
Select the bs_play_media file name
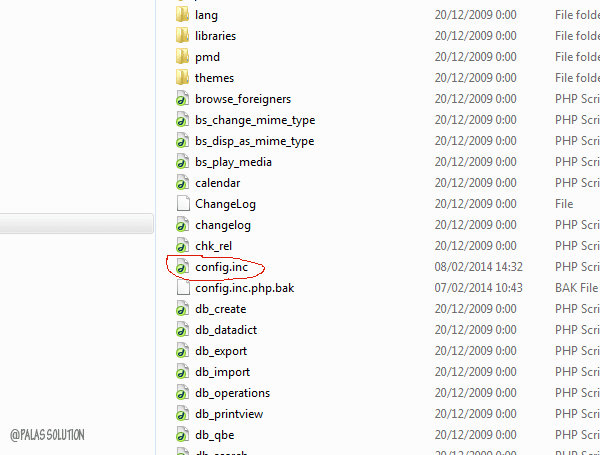233,162
